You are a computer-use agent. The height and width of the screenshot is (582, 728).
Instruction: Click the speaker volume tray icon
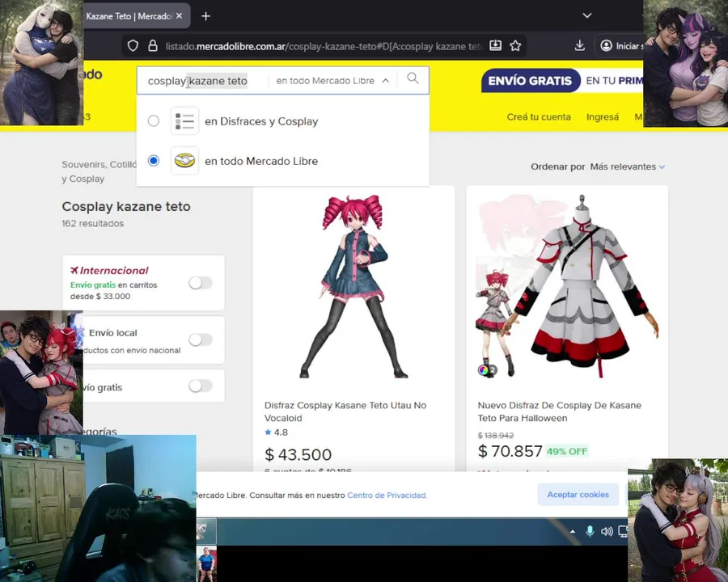(607, 531)
